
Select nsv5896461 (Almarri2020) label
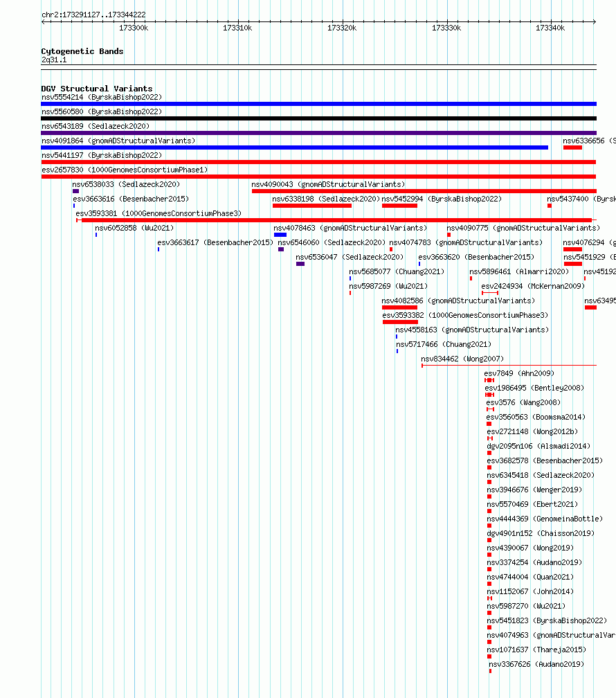[x=519, y=271]
